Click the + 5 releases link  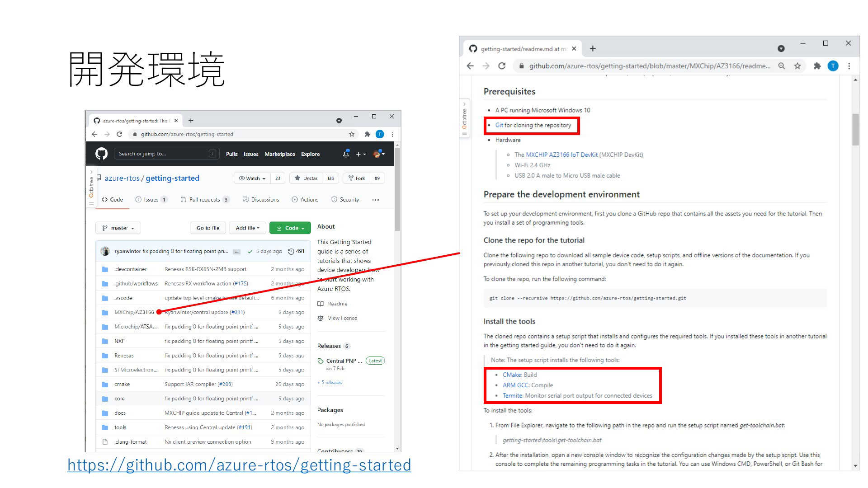[330, 383]
